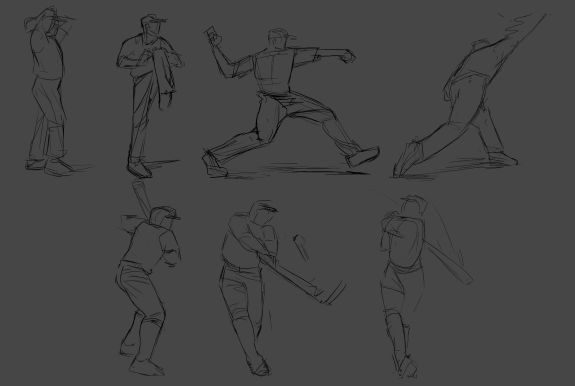Click the ready-stance batter's helmet
This screenshot has width=575, height=386.
pyautogui.click(x=164, y=216)
